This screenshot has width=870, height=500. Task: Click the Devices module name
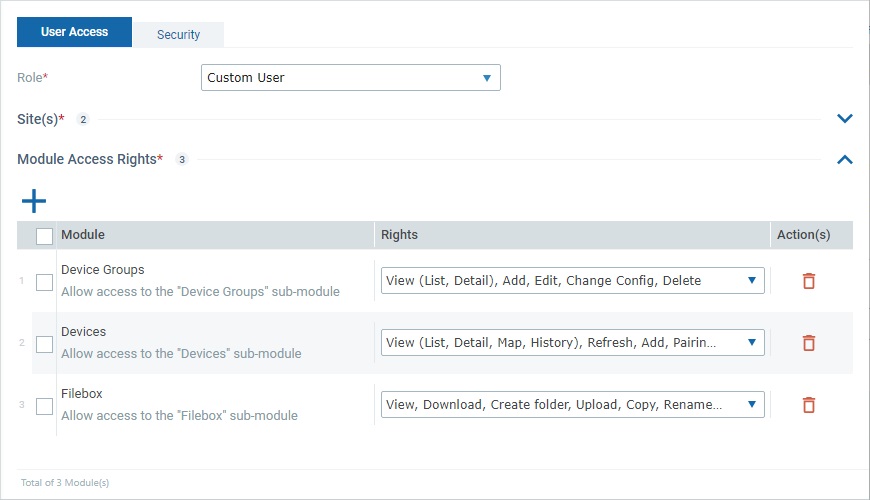point(83,332)
